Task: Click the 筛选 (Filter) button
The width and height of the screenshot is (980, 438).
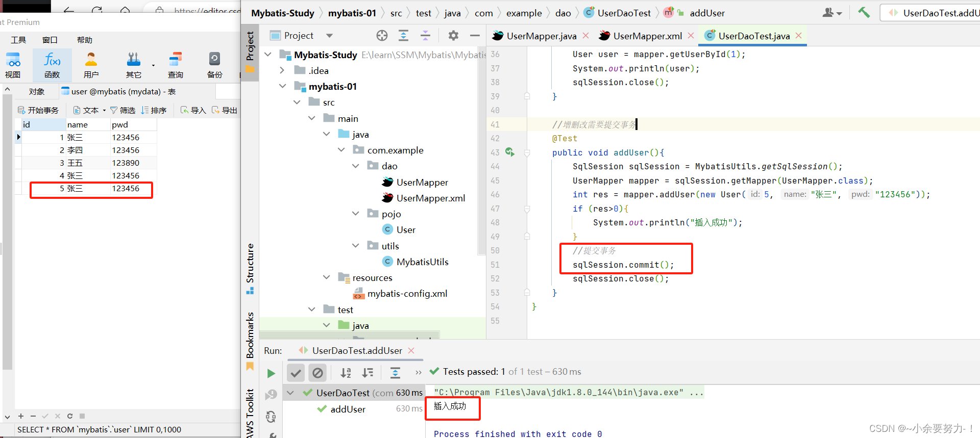Action: coord(122,110)
